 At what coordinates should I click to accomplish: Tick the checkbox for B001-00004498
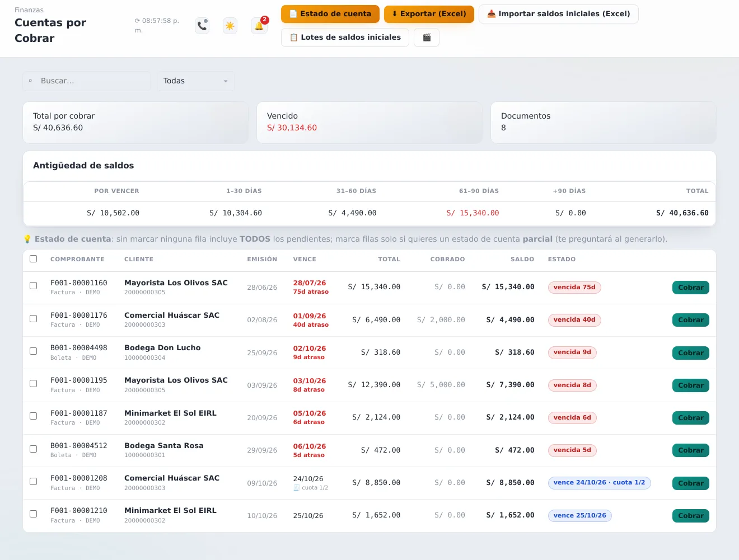pyautogui.click(x=34, y=351)
